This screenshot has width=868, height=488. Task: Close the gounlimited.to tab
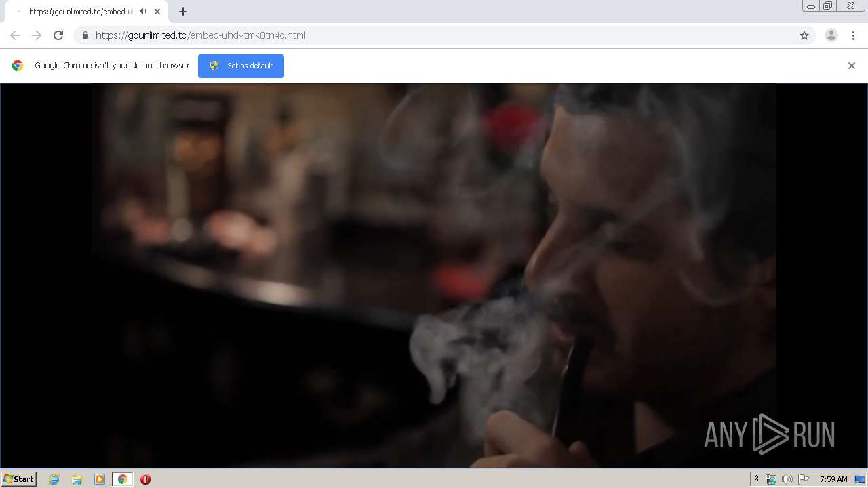[157, 12]
